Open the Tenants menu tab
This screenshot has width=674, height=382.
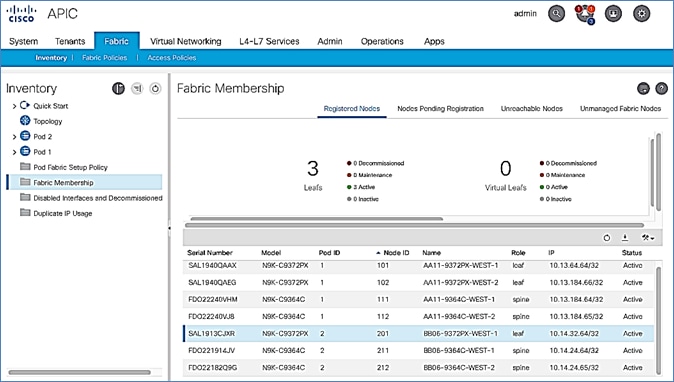70,41
